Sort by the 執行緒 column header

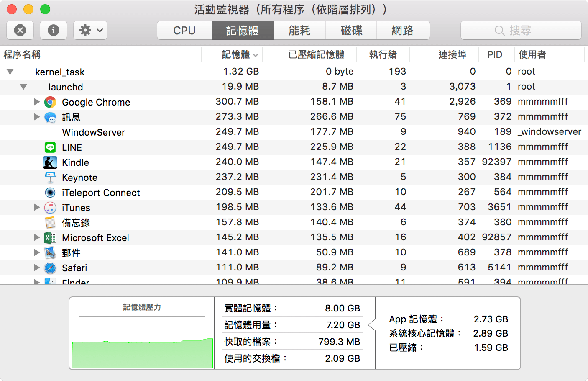point(383,54)
